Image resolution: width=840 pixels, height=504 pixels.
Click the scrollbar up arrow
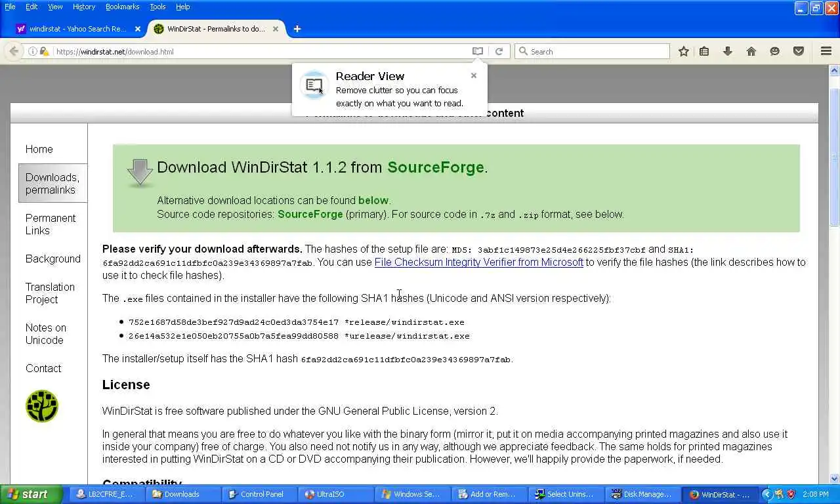click(835, 70)
